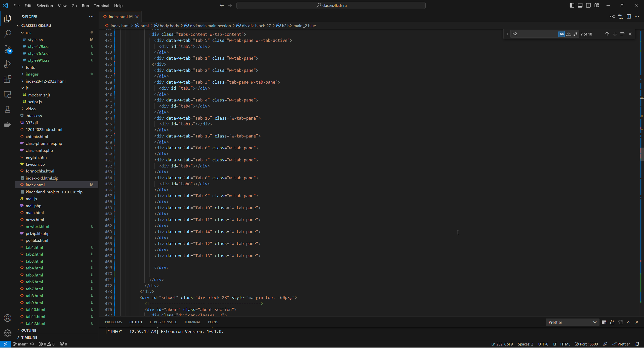This screenshot has width=644, height=348.
Task: Open the Search view in the activity bar
Action: 8,33
